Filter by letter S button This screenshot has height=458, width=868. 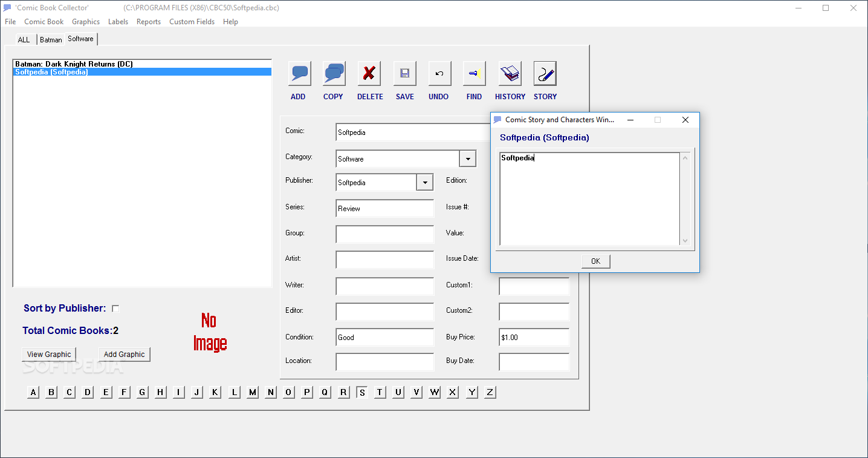point(362,393)
